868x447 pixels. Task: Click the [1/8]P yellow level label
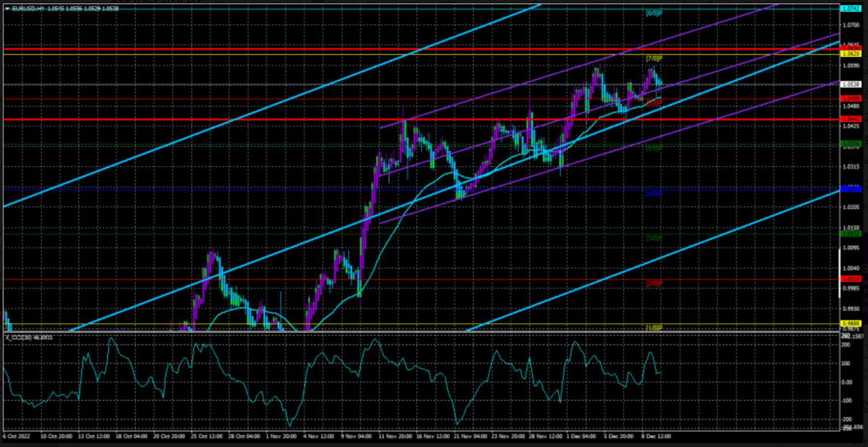[x=653, y=328]
